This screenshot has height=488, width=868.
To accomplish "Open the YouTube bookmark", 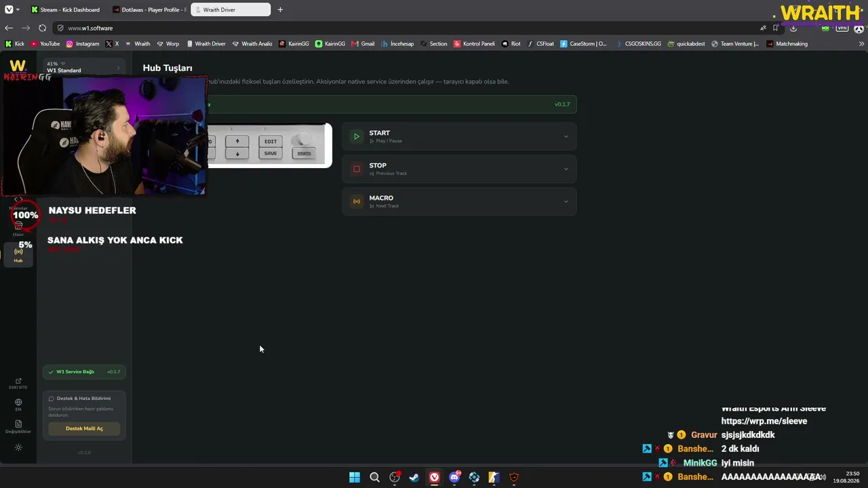I will tap(45, 44).
